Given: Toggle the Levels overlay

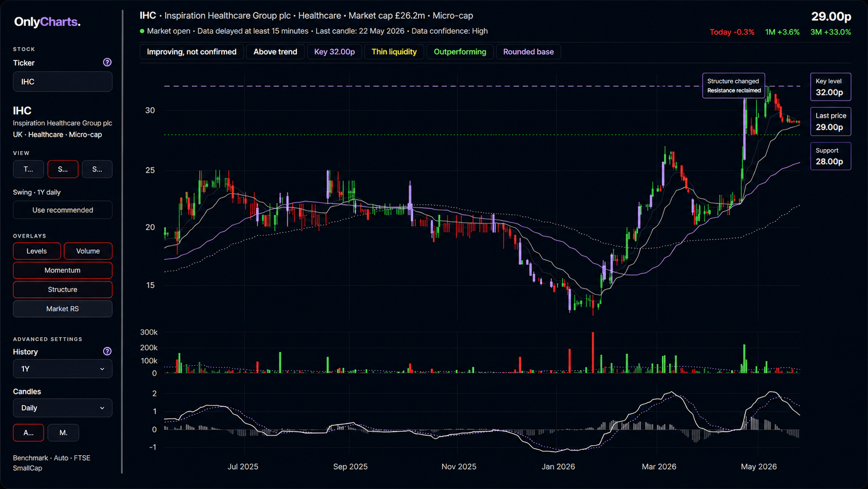Looking at the screenshot, I should [x=37, y=251].
